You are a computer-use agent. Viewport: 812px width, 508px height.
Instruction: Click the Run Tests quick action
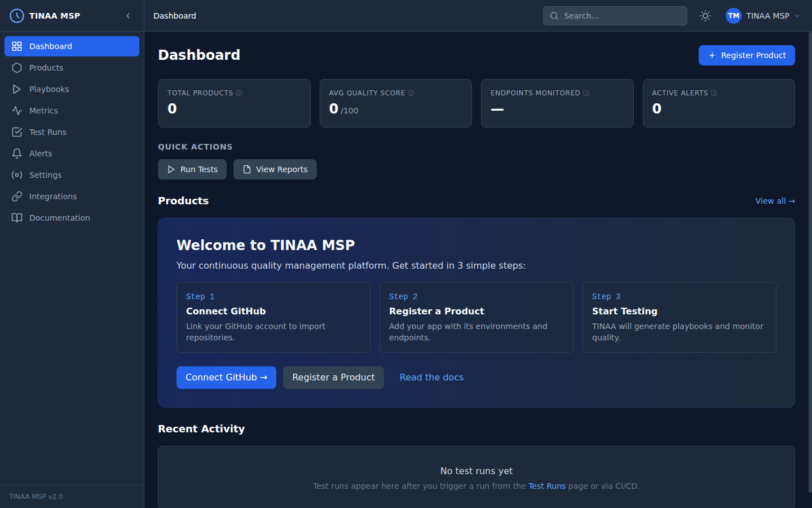click(192, 169)
